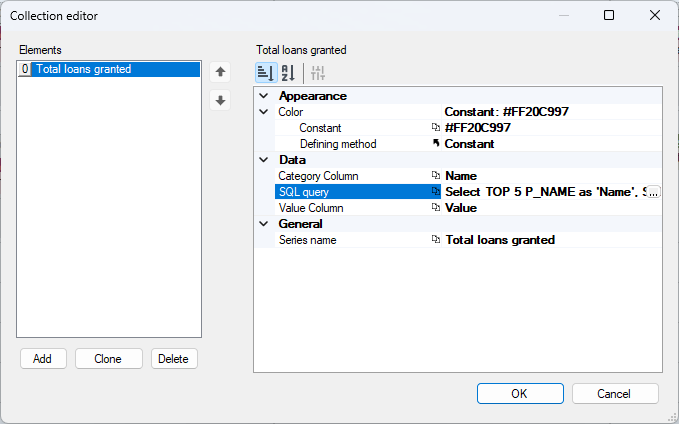Screen dimensions: 679x424
Task: Select the Category Column label
Action: 318,176
